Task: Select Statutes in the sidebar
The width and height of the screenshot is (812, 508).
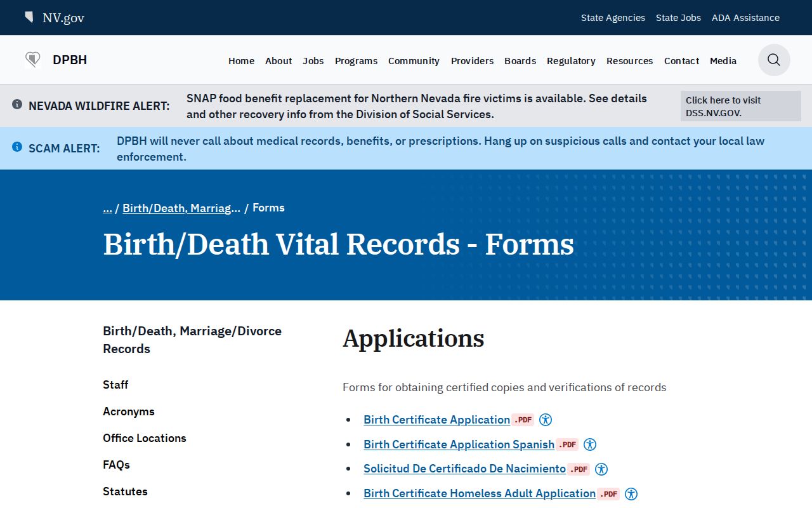Action: click(125, 491)
